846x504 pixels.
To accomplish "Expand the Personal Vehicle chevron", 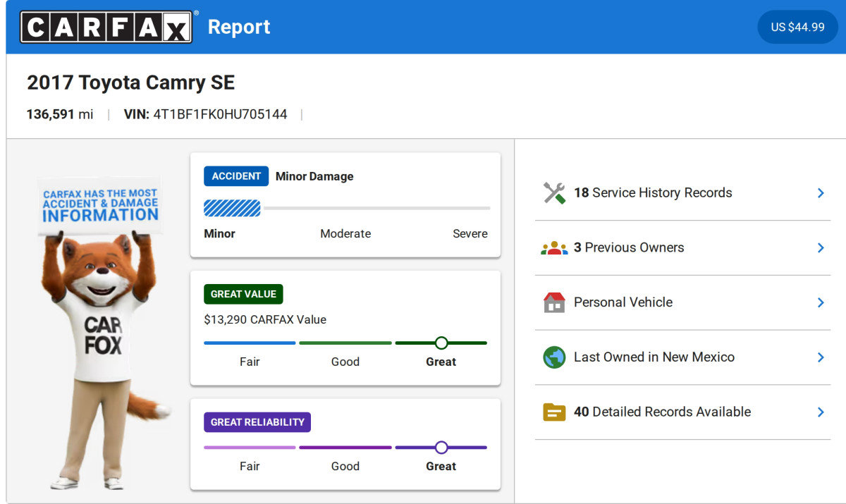I will click(821, 302).
